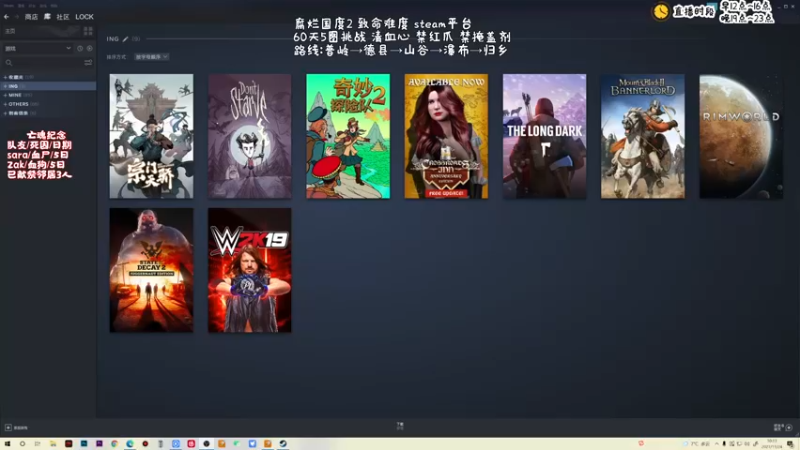Click the red record icon in the taskbar
The width and height of the screenshot is (800, 450).
pos(145,444)
